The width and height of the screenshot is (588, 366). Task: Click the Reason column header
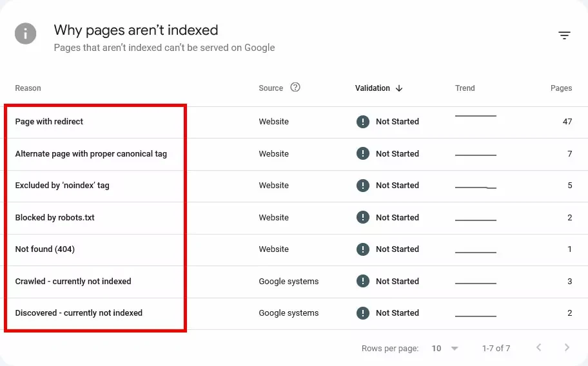(28, 88)
